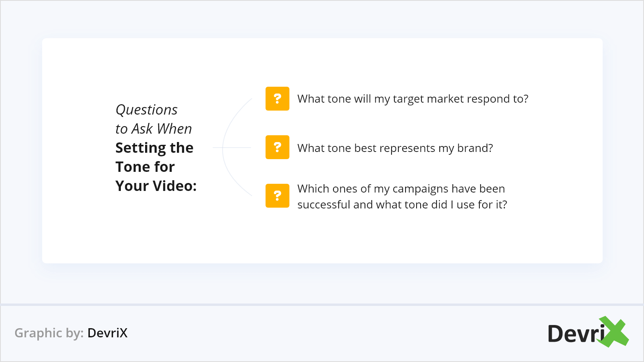
Task: Click the bold 'Your Video:' heading line
Action: [x=156, y=186]
